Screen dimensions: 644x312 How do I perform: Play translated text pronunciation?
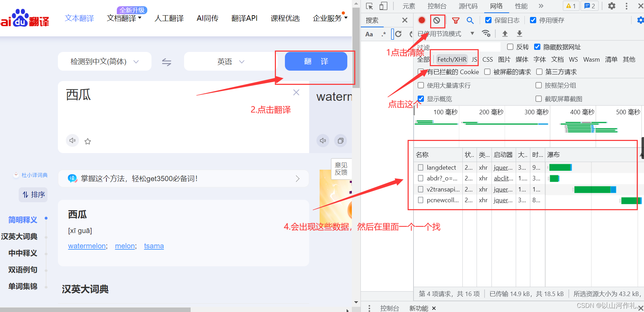tap(323, 141)
